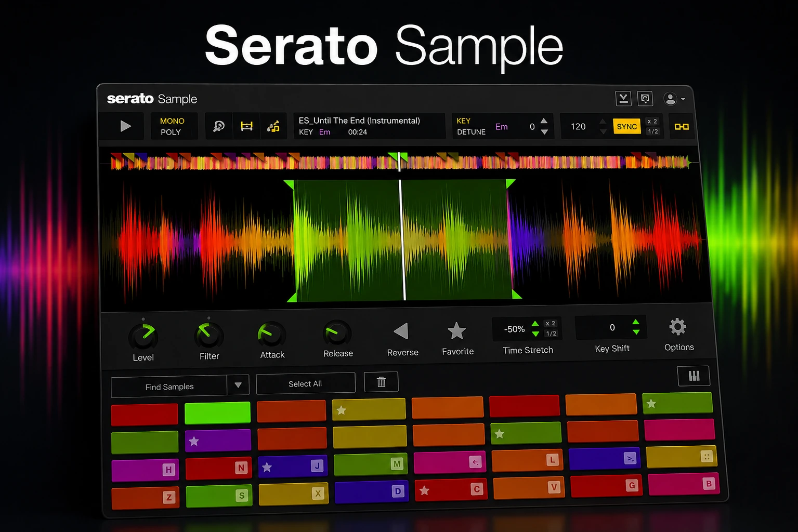The width and height of the screenshot is (798, 532).
Task: Click the find samples magnifier icon
Action: point(219,126)
